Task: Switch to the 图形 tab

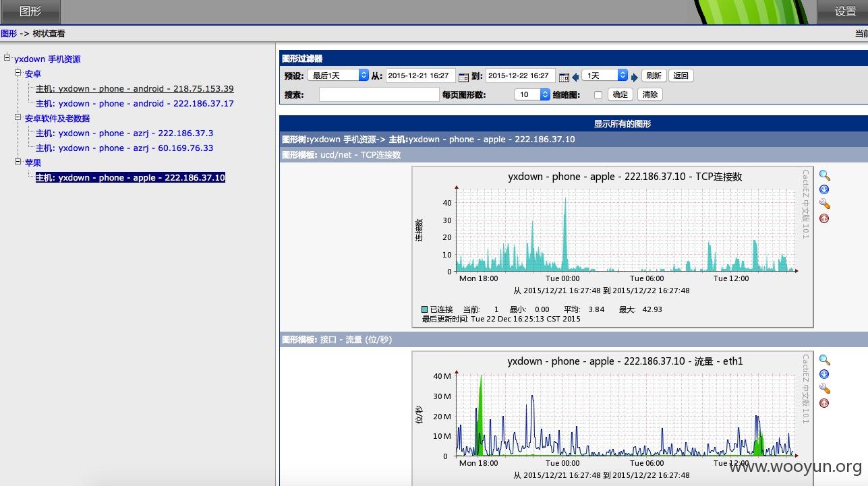Action: [x=30, y=11]
